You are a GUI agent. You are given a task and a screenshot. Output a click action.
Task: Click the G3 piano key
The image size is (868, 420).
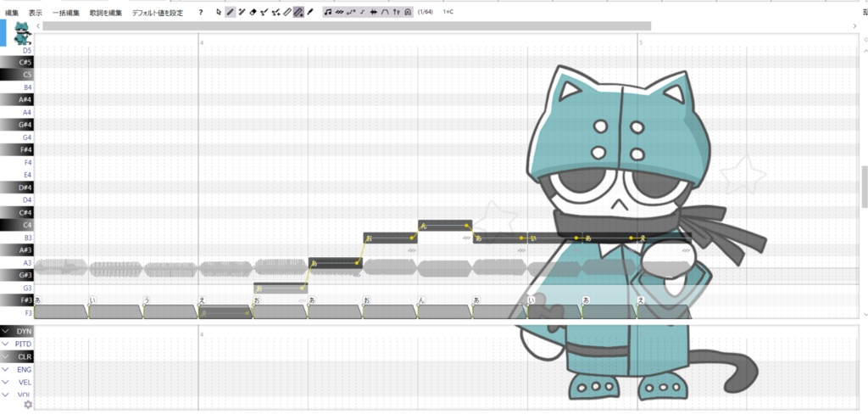[x=17, y=288]
